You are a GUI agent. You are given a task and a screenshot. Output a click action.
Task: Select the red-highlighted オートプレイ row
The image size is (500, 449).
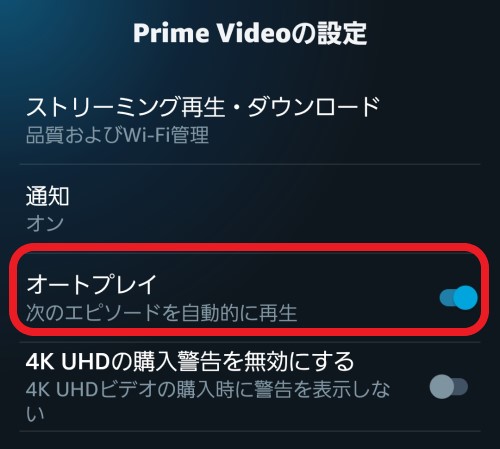point(249,289)
